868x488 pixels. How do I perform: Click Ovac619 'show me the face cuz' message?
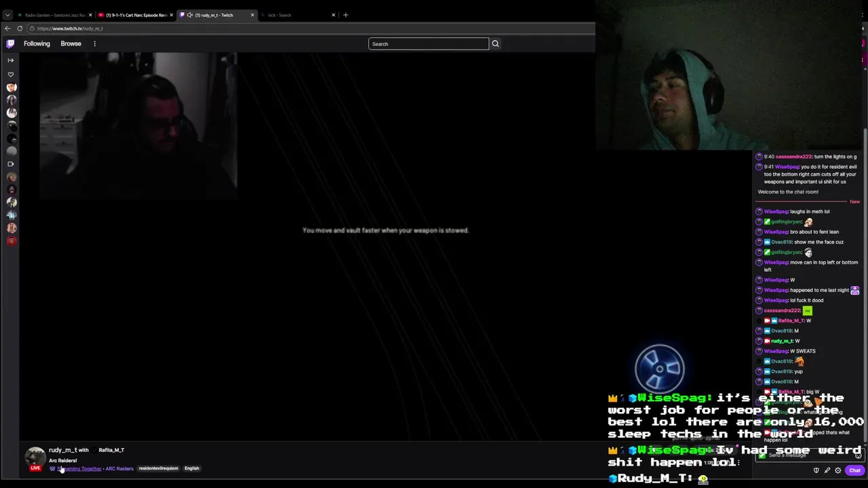(801, 242)
